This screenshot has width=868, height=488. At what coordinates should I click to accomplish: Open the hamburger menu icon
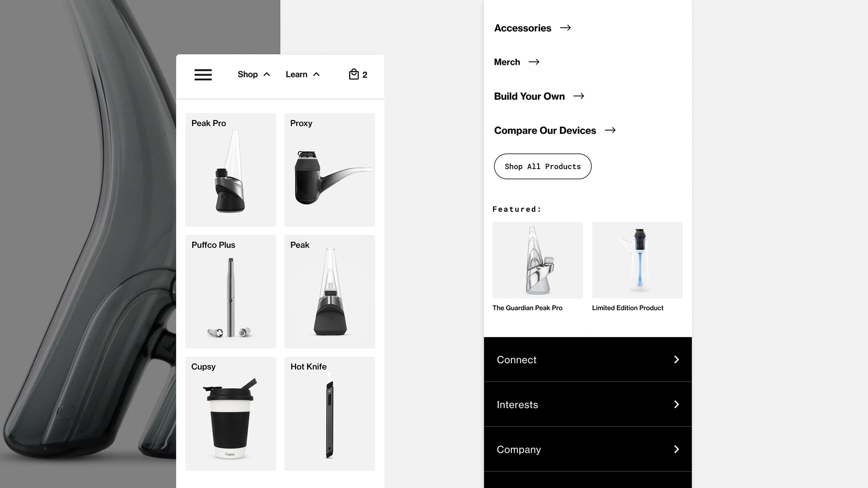click(203, 75)
